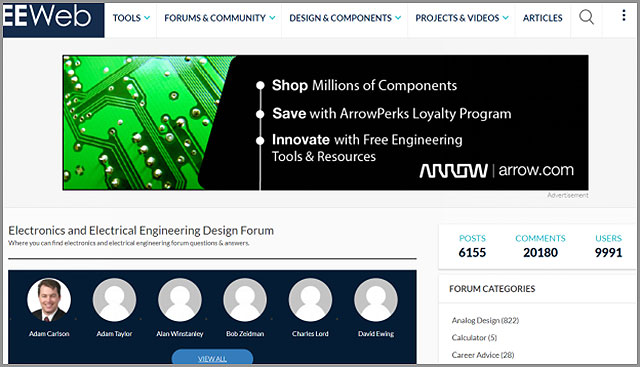640x367 pixels.
Task: Click the David Ewing name link
Action: click(376, 334)
